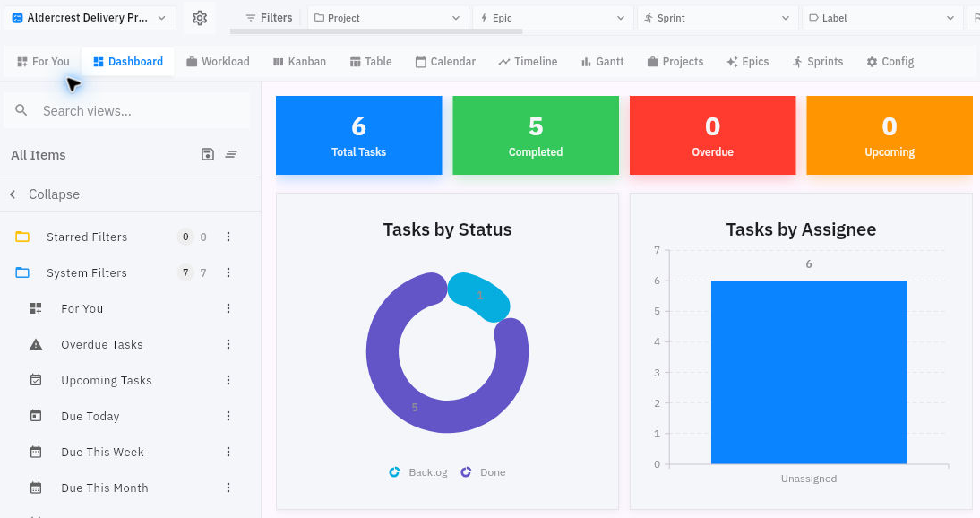980x518 pixels.
Task: Click the save view icon beside All Items
Action: (208, 154)
